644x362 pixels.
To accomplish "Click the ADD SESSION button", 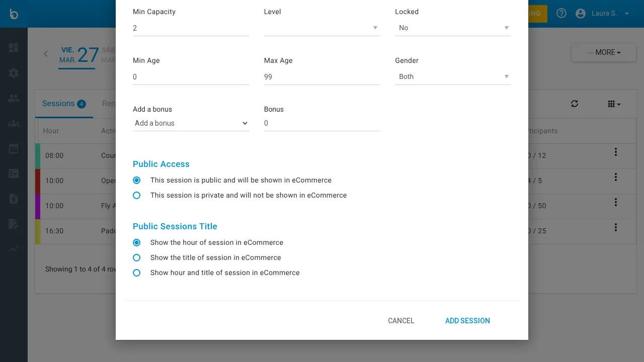I will [x=467, y=321].
